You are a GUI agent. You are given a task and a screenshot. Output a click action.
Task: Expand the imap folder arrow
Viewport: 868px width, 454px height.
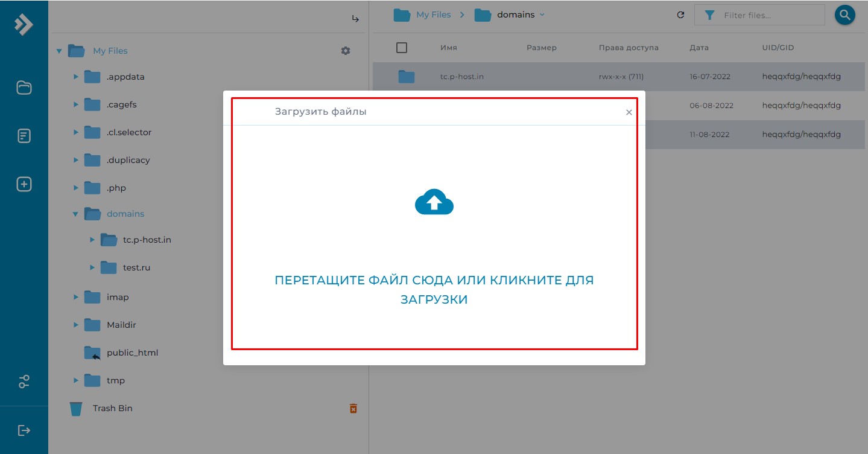click(76, 297)
